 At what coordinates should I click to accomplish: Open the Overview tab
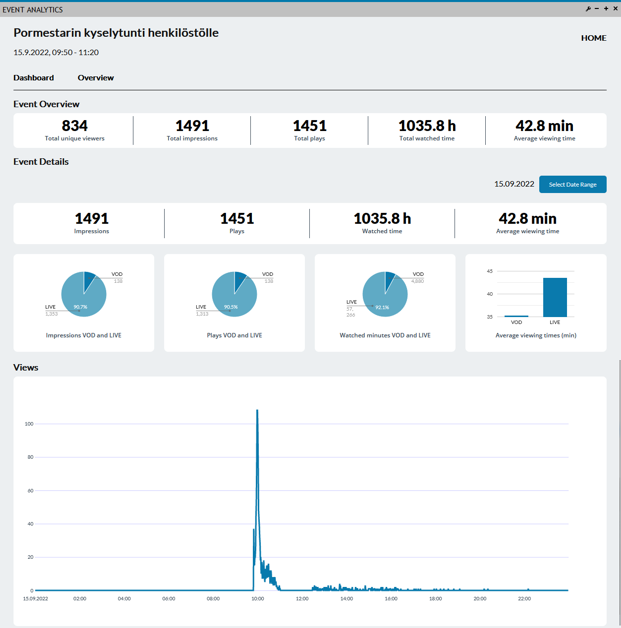tap(96, 77)
